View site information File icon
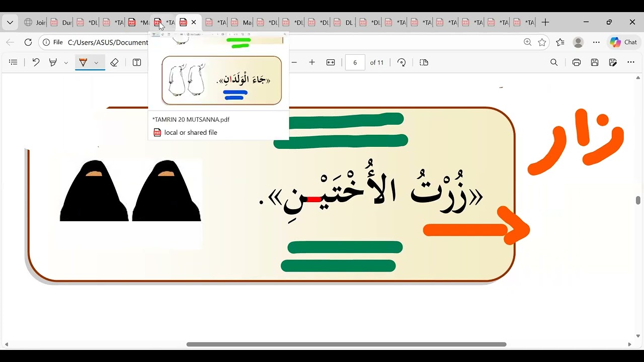The image size is (644, 362). coord(53,42)
